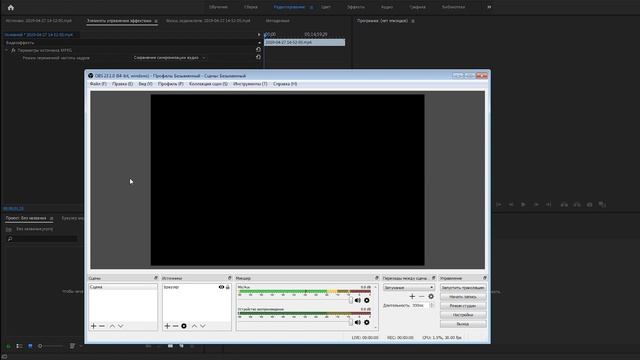Float the OBS Mixer dock
640x360 pixels.
click(x=377, y=278)
